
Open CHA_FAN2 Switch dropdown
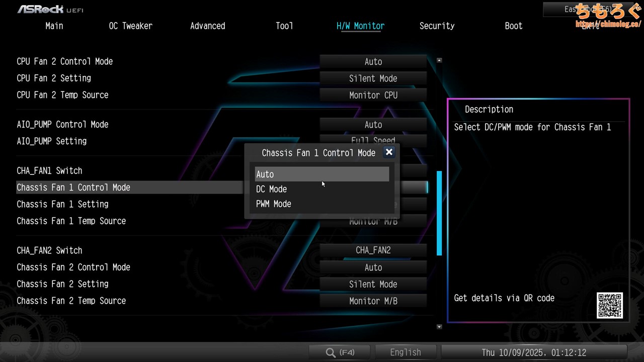pos(373,250)
